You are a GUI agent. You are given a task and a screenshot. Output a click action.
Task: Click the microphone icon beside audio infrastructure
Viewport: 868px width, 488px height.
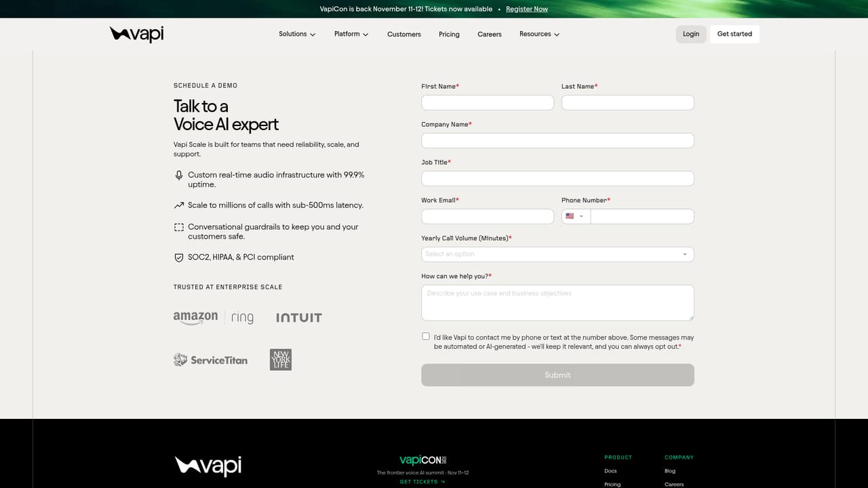point(179,175)
